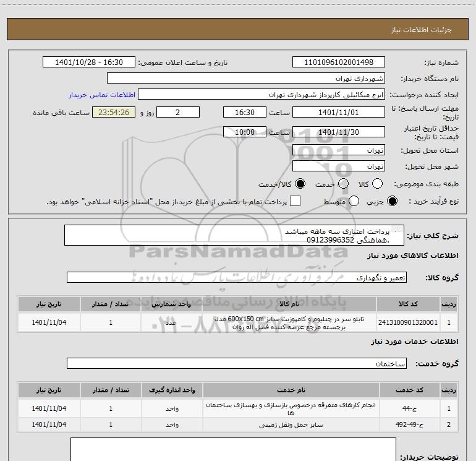Click service name انجام کارهای متفرقه row
This screenshot has width=476, height=461.
[291, 408]
